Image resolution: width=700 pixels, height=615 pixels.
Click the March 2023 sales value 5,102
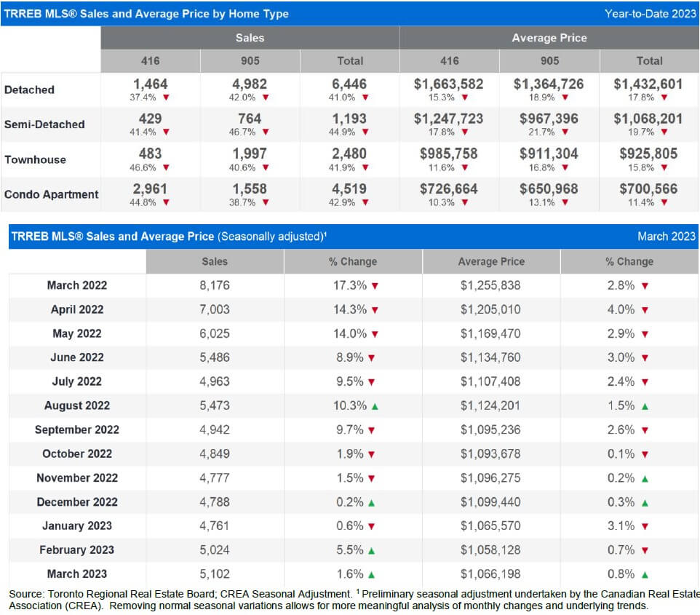pyautogui.click(x=214, y=574)
